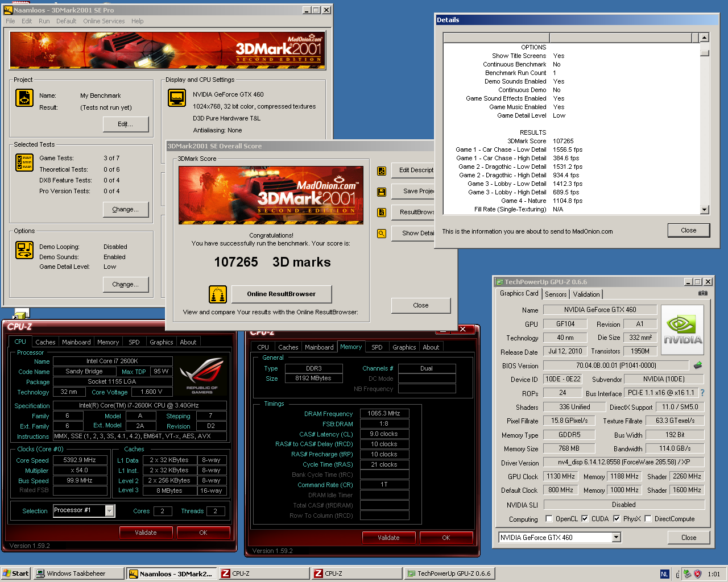Screen dimensions: 728x582
Task: Open the NVIDIA GeForce GTX 460 GPU dropdown
Action: (x=616, y=538)
